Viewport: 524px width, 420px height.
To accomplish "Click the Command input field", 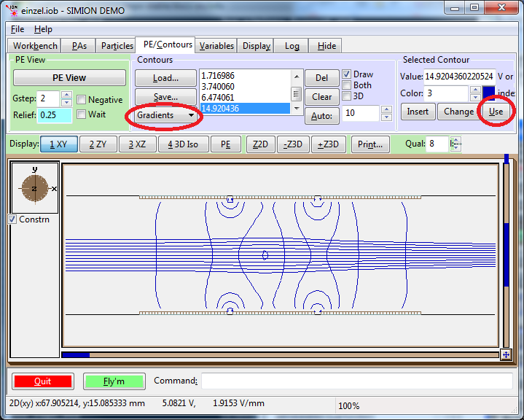I will click(x=357, y=381).
